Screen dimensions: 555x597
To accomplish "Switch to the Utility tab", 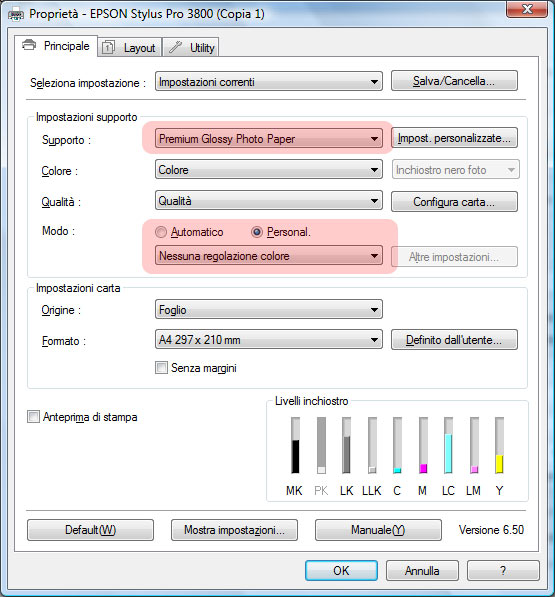I will [x=191, y=48].
